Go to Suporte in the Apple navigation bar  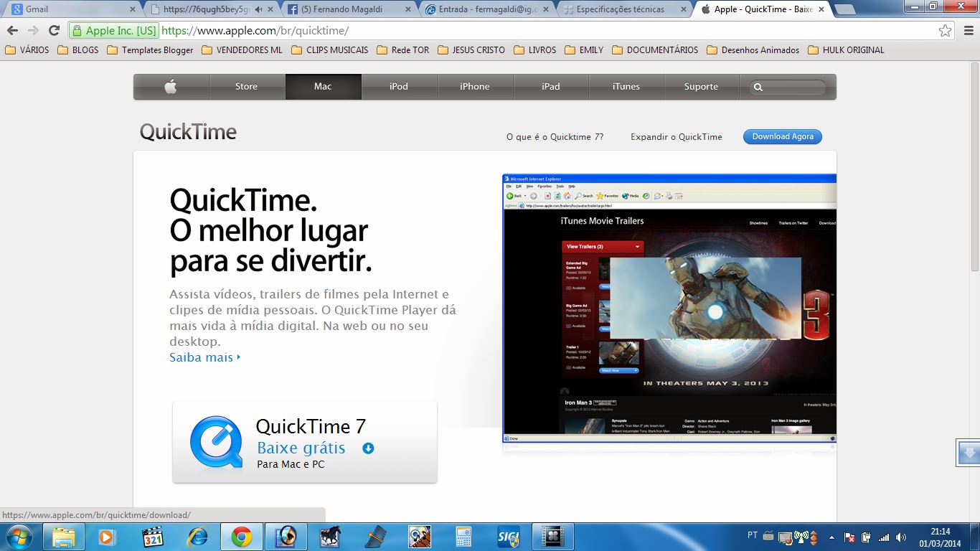[701, 87]
